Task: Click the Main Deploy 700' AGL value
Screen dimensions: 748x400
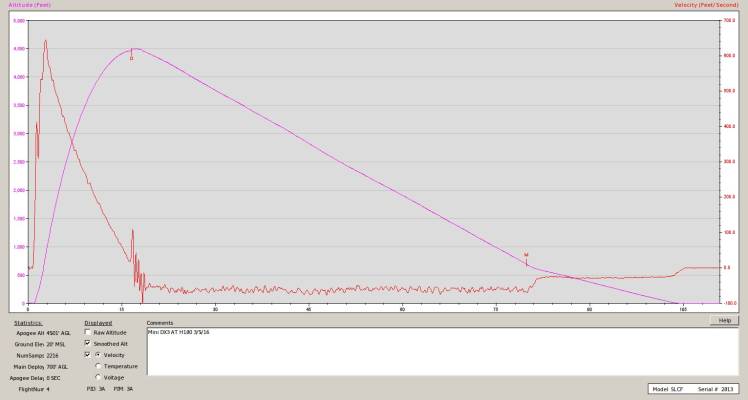Action: [x=42, y=366]
